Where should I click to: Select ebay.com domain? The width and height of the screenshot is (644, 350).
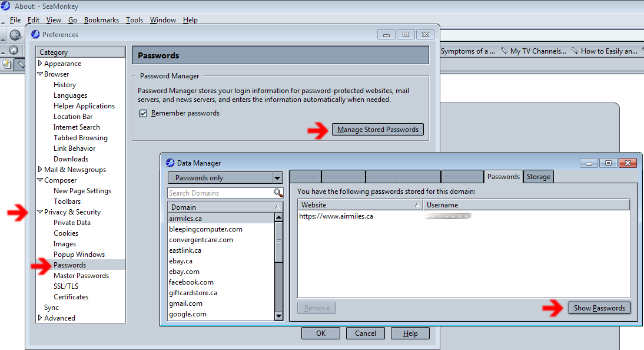(221, 272)
